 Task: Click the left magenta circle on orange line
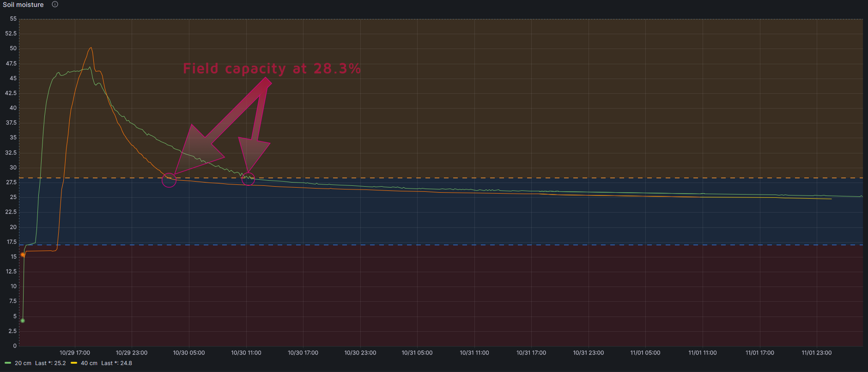pyautogui.click(x=169, y=180)
